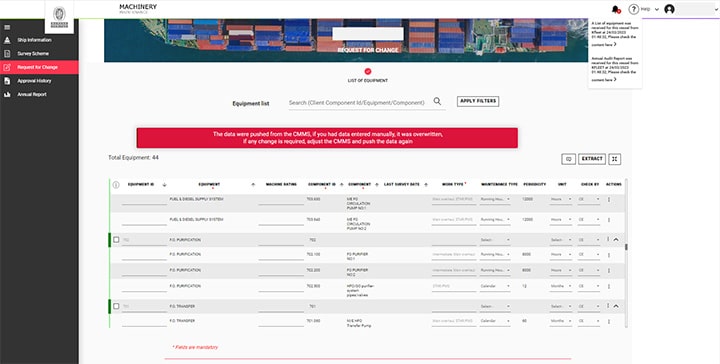Click the Bureau Veritas logo
720x364 pixels.
[59, 17]
